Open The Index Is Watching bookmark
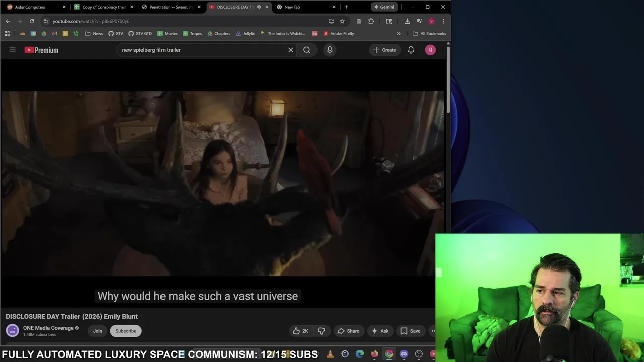 click(x=283, y=34)
